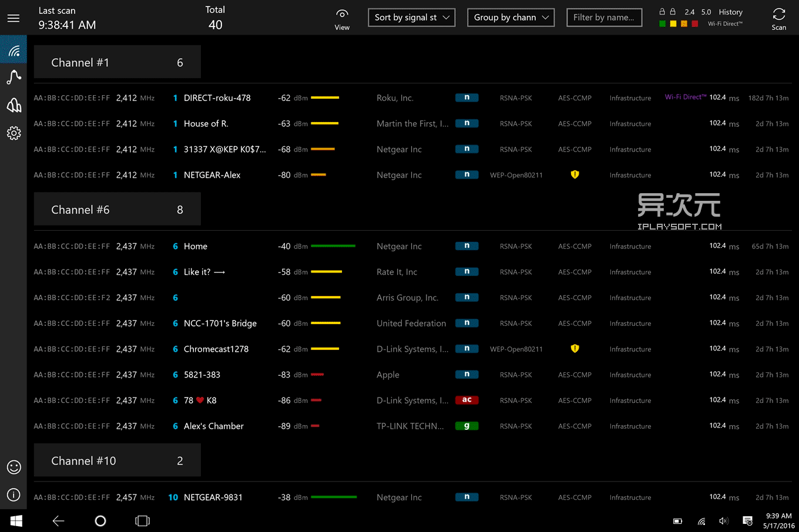Collapse the Channel #10 group header
The width and height of the screenshot is (799, 532).
117,461
